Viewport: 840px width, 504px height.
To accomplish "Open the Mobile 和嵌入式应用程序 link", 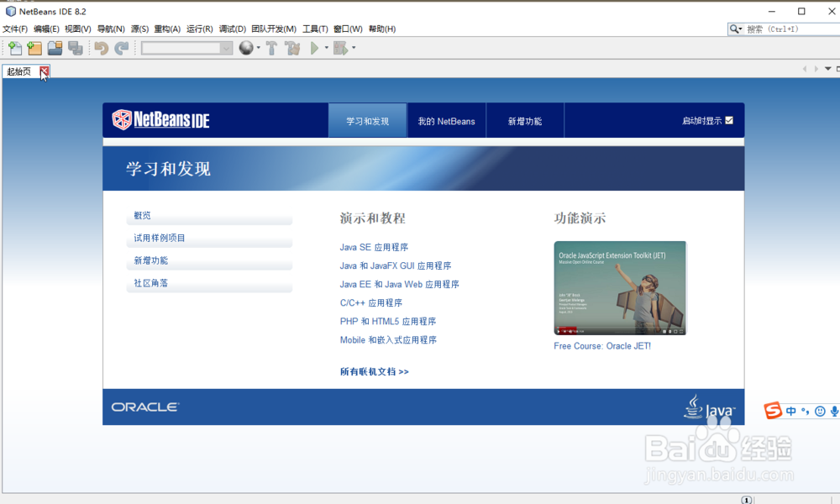I will 388,339.
